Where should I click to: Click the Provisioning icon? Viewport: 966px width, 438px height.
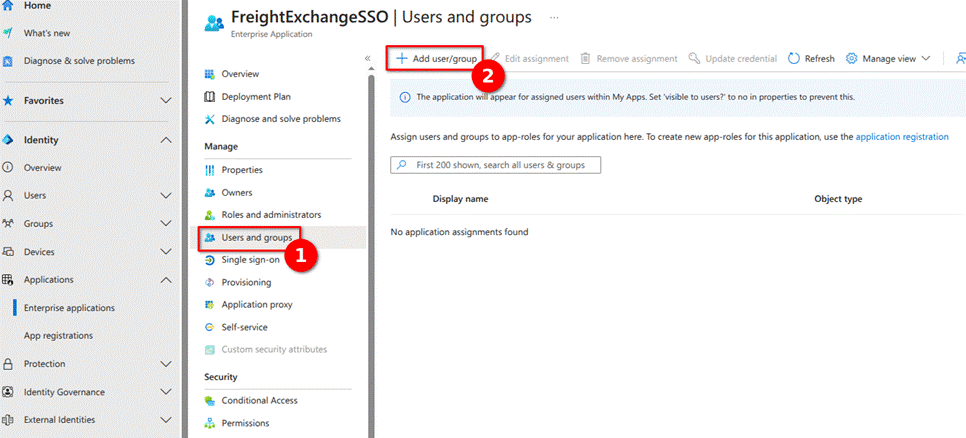[209, 282]
